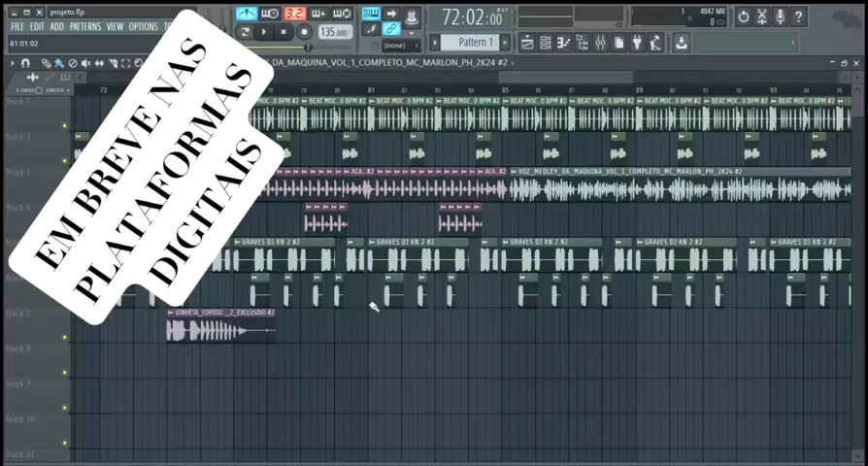Open the Mixer window icon
The image size is (868, 466).
click(600, 43)
